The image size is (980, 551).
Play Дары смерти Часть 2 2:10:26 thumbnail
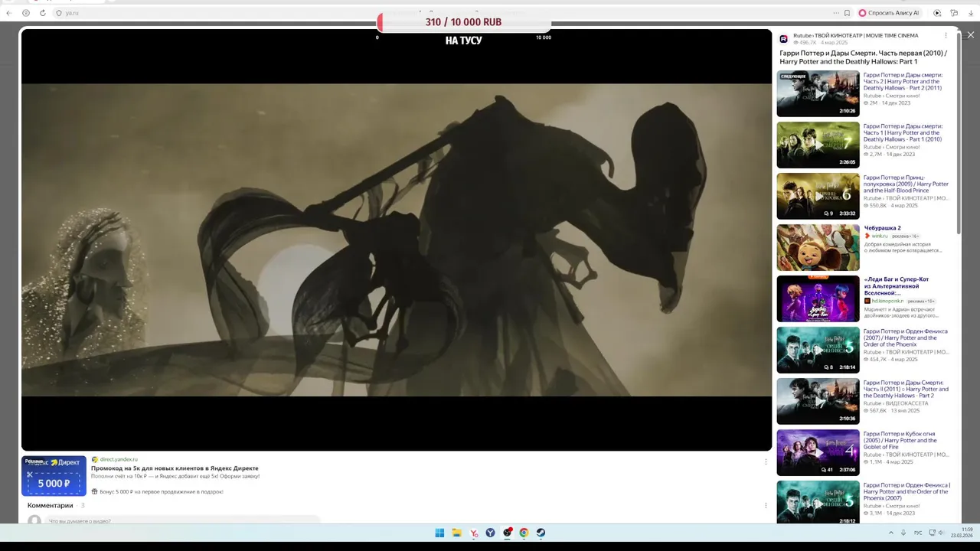coord(818,93)
